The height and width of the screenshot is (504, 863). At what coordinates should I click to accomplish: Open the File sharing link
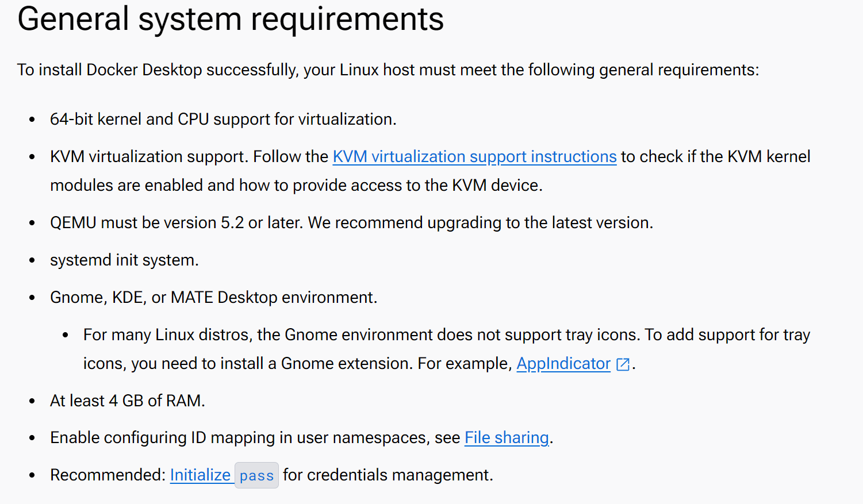(x=507, y=437)
